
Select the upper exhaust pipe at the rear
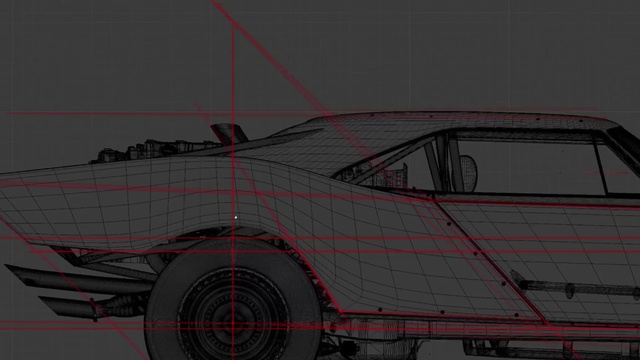coord(80,280)
